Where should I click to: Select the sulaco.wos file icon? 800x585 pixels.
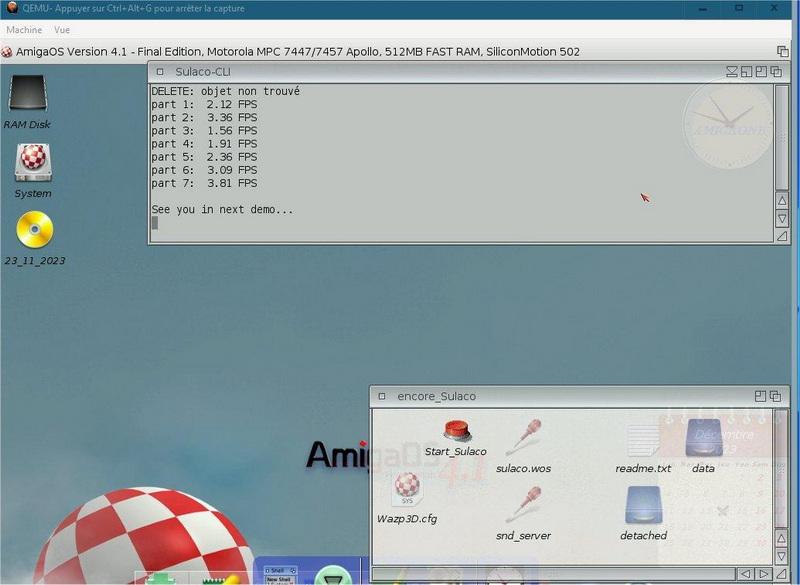(523, 438)
